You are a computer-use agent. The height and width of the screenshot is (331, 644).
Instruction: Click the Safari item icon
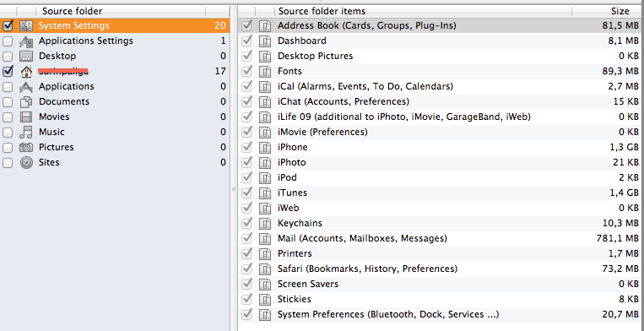click(x=265, y=269)
